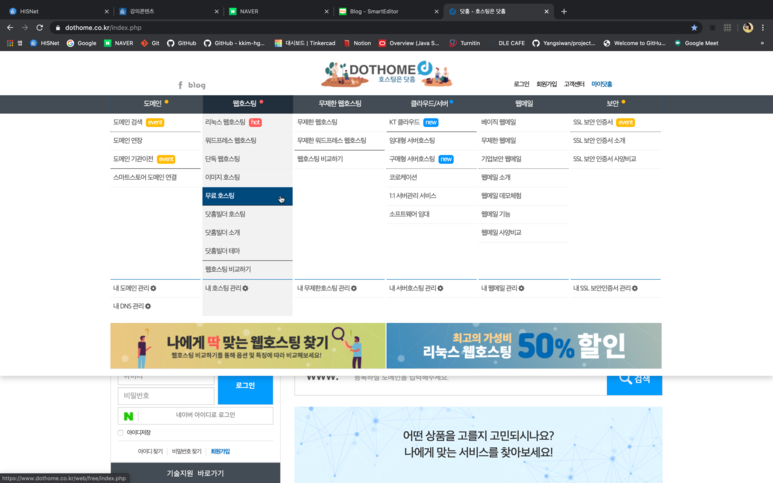The image size is (773, 483).
Task: Close the HISNet tab
Action: [x=106, y=11]
